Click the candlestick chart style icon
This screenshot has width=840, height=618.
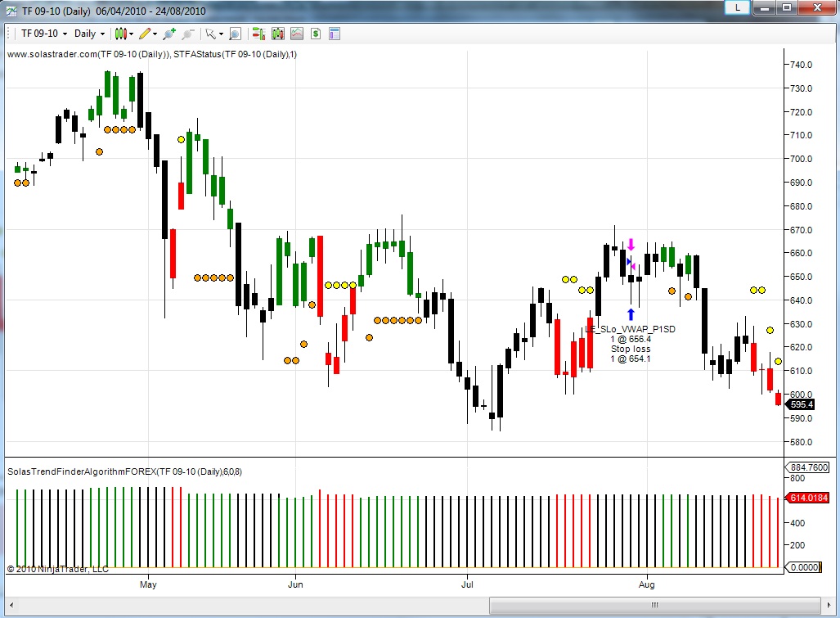click(x=120, y=34)
